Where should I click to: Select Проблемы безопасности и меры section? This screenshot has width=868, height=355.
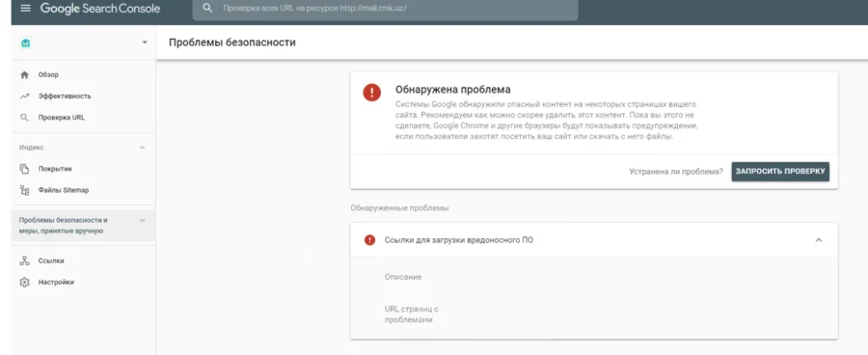84,226
